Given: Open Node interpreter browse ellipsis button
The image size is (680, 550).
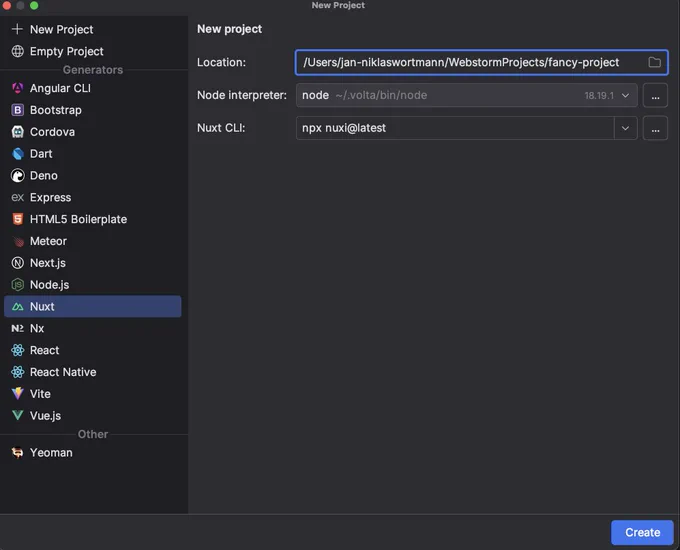Looking at the screenshot, I should coord(655,95).
